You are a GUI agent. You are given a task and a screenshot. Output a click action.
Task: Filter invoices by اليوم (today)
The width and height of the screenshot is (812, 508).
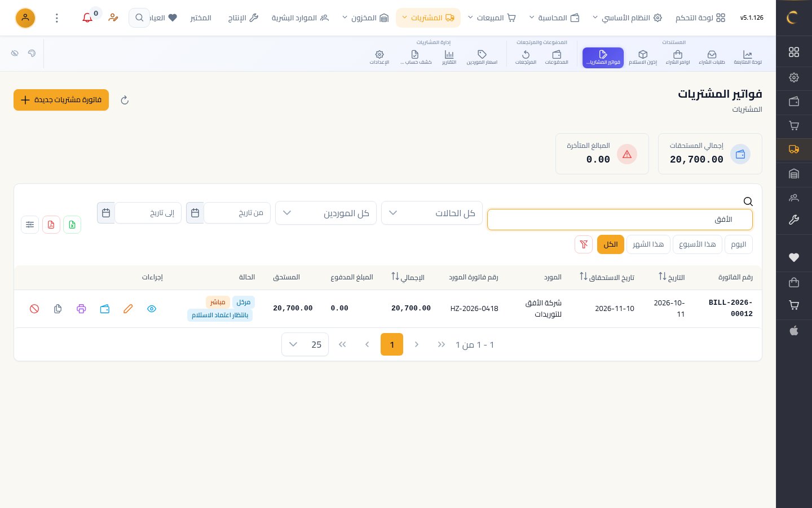pyautogui.click(x=738, y=244)
